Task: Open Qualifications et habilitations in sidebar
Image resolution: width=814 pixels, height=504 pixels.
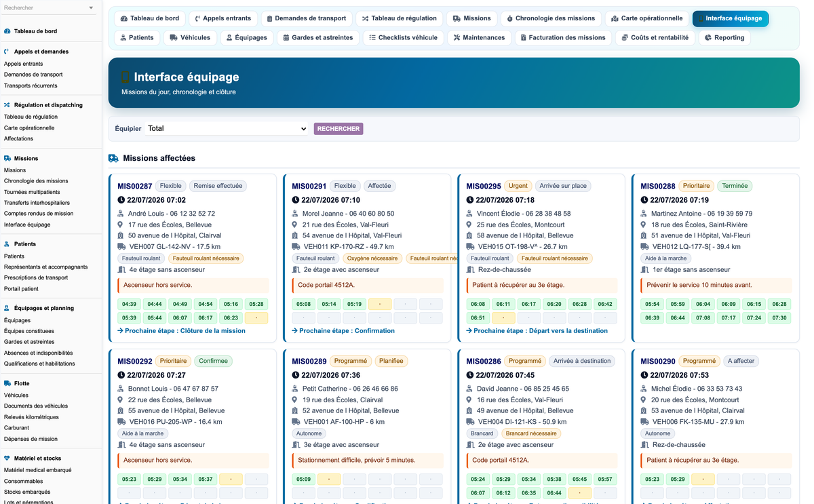Action: 39,364
